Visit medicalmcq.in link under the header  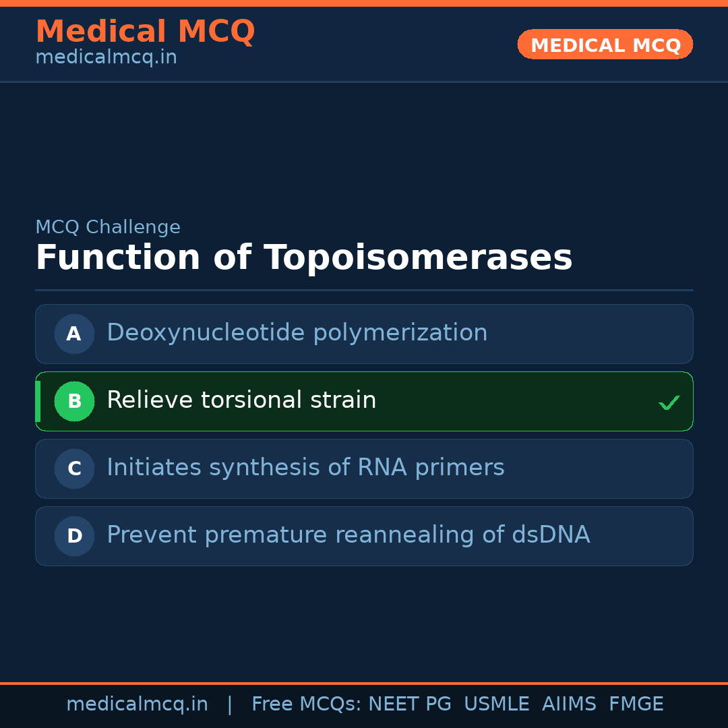coord(106,57)
